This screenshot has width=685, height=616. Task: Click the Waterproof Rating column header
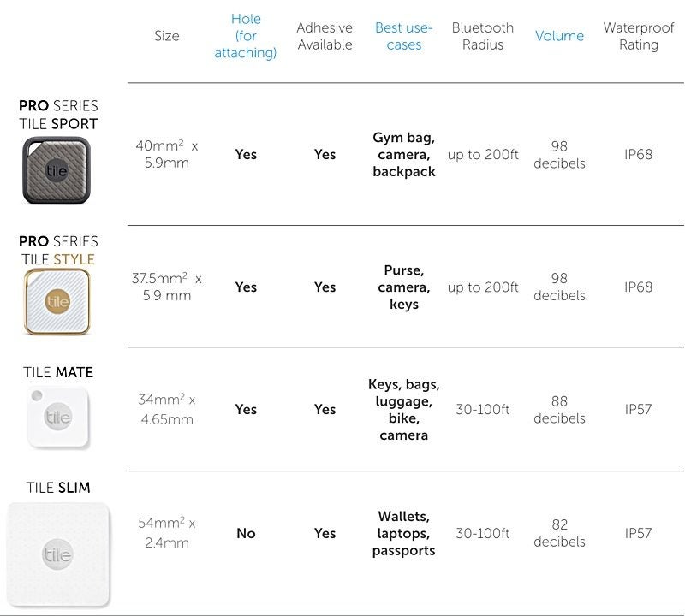click(639, 36)
